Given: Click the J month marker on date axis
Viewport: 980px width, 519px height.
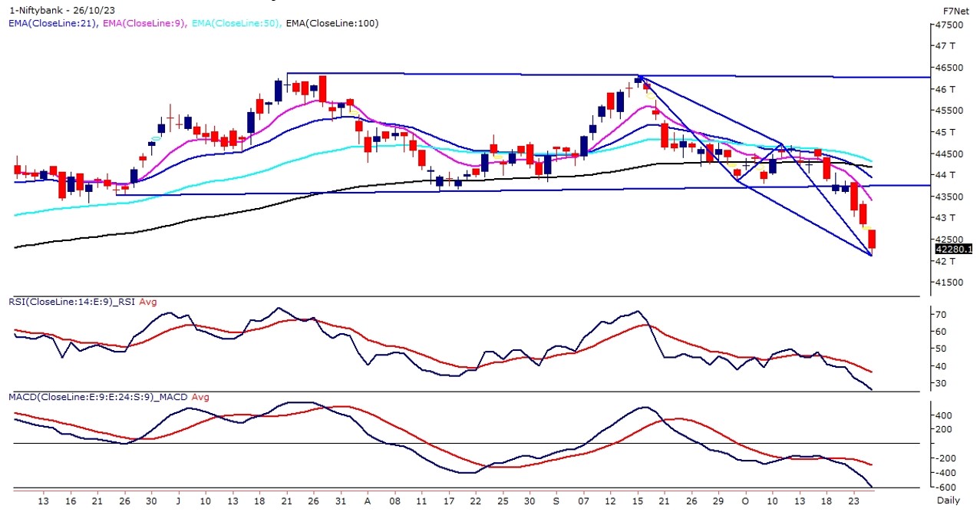Looking at the screenshot, I should click(x=178, y=500).
